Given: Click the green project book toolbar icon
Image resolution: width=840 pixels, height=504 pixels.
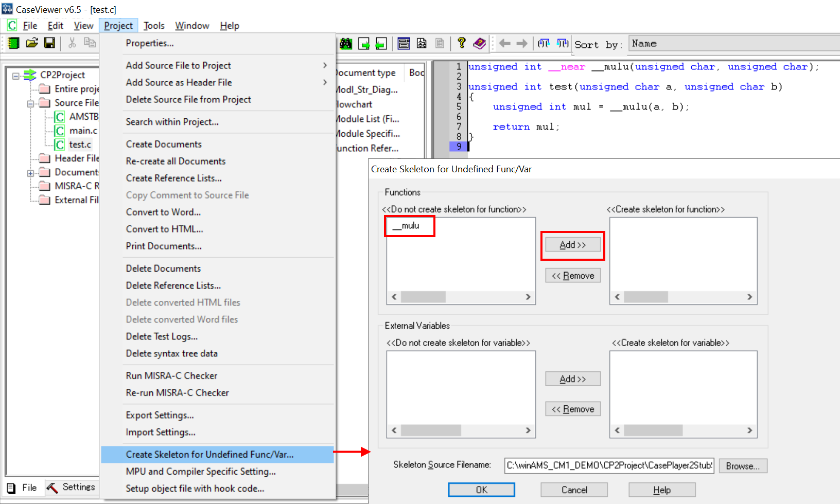Looking at the screenshot, I should pos(14,43).
